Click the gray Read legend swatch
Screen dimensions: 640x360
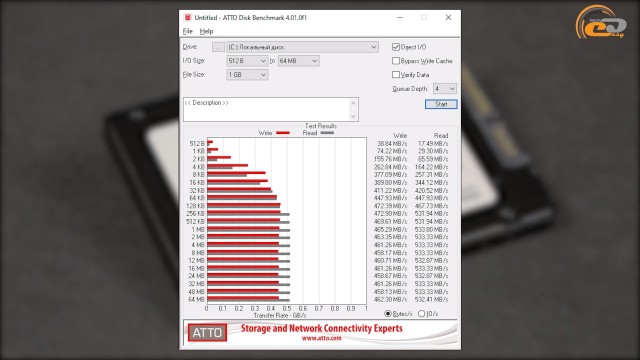[x=327, y=133]
